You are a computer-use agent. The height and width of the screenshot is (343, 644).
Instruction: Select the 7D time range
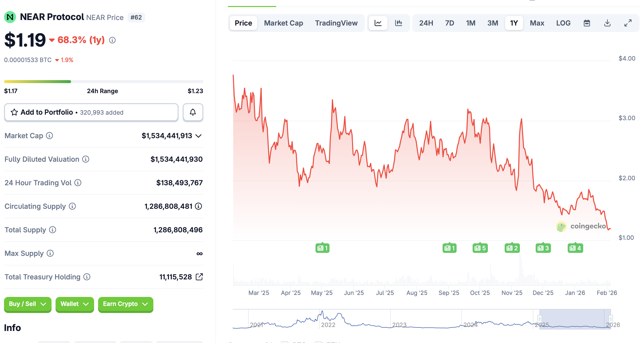coord(449,23)
